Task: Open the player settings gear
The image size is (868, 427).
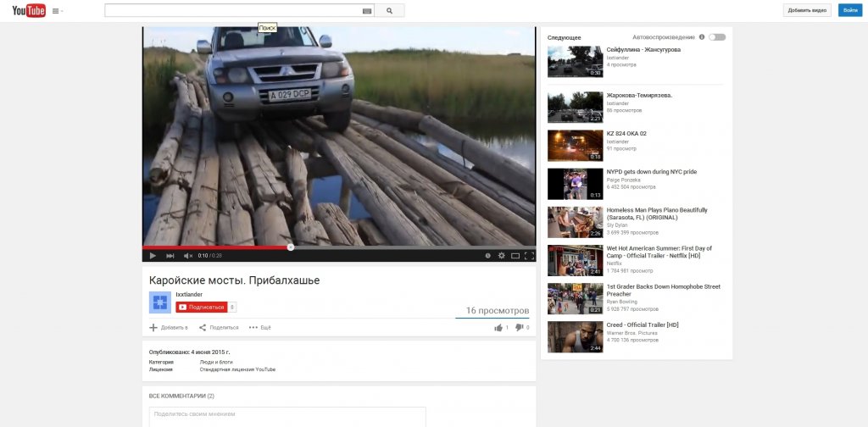Action: pos(501,255)
